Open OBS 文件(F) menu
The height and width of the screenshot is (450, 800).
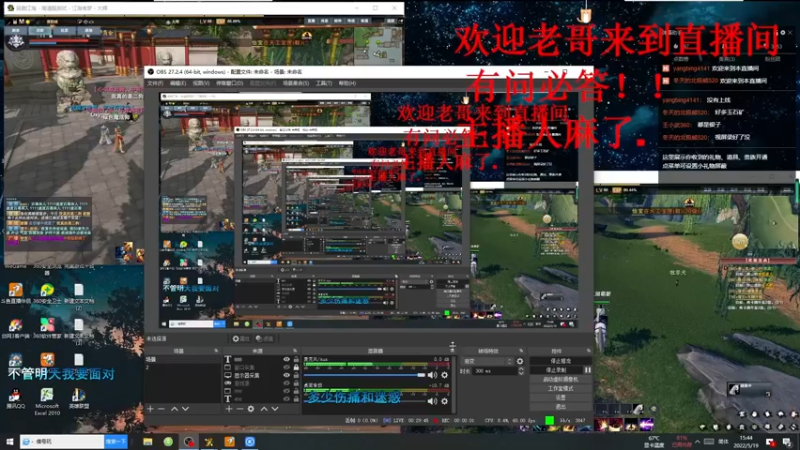(x=155, y=83)
